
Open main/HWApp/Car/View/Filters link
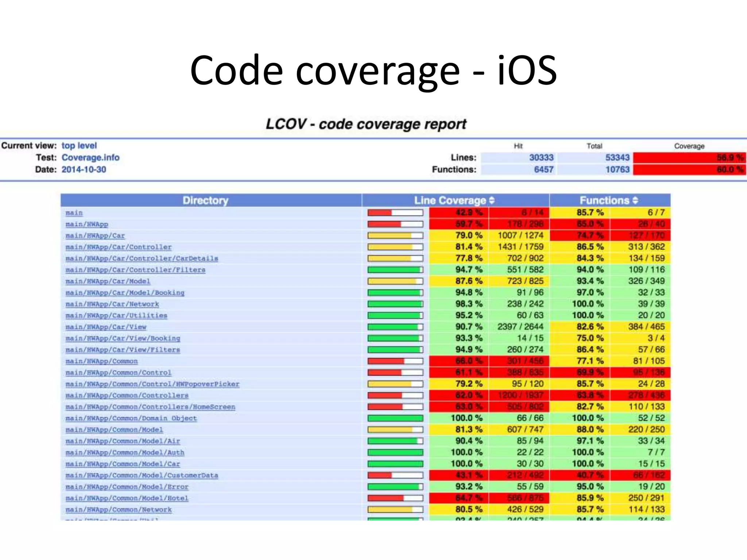123,350
